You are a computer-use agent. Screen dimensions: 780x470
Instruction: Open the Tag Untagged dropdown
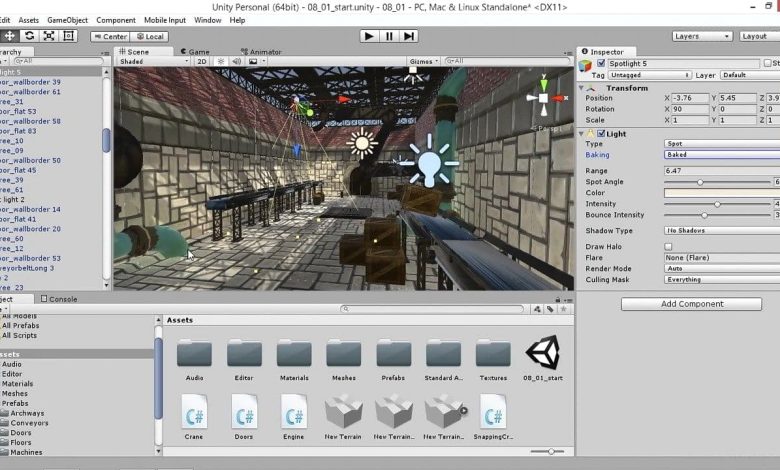click(650, 75)
